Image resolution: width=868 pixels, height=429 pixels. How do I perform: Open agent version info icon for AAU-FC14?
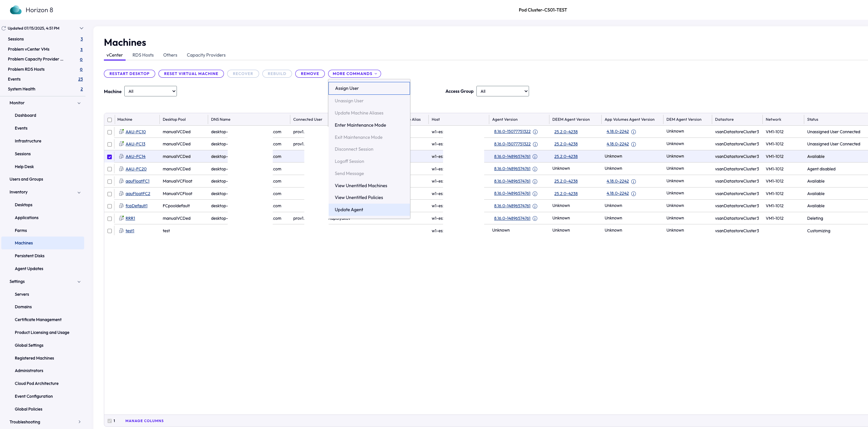coord(535,157)
